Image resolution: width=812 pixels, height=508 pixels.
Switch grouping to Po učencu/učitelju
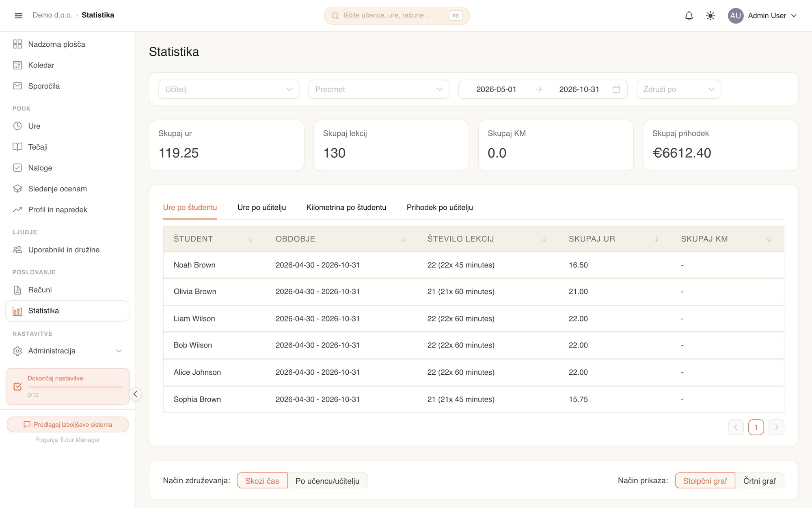(x=327, y=481)
